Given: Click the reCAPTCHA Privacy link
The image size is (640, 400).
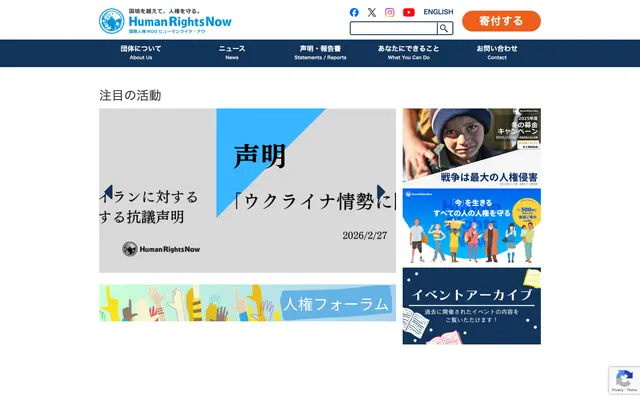Looking at the screenshot, I should 617,390.
